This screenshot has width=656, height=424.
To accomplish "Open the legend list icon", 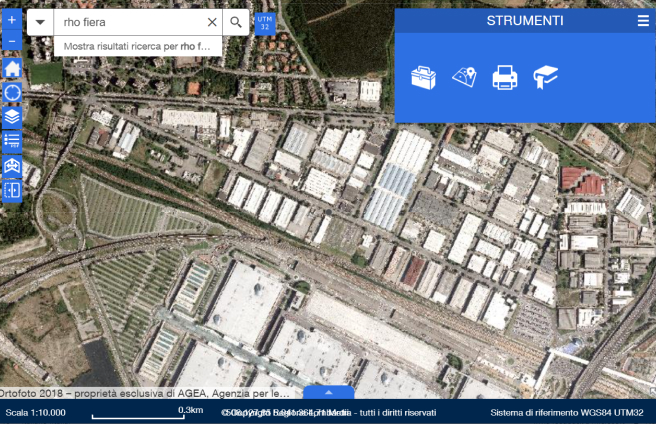I will [12, 141].
